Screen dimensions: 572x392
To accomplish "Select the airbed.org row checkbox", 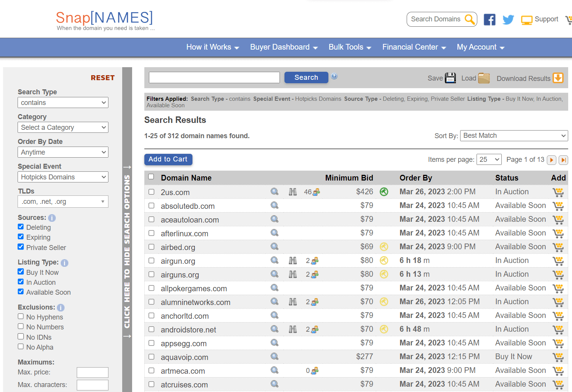I will (x=152, y=247).
